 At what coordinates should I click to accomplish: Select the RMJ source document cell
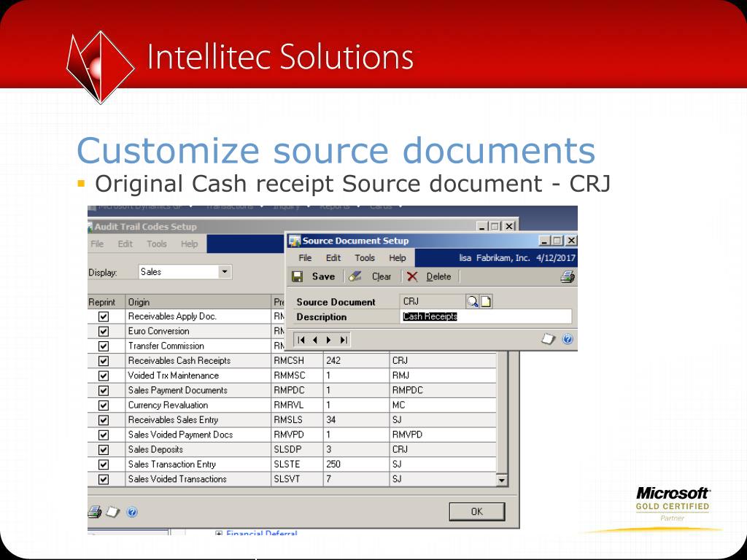click(x=443, y=376)
